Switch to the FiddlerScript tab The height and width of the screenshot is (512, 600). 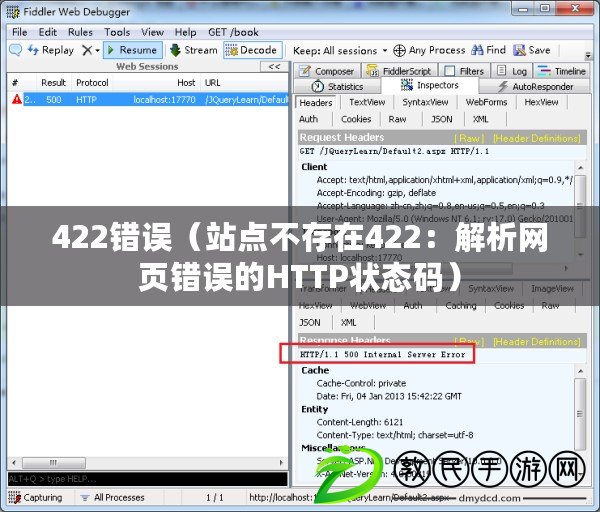point(399,71)
